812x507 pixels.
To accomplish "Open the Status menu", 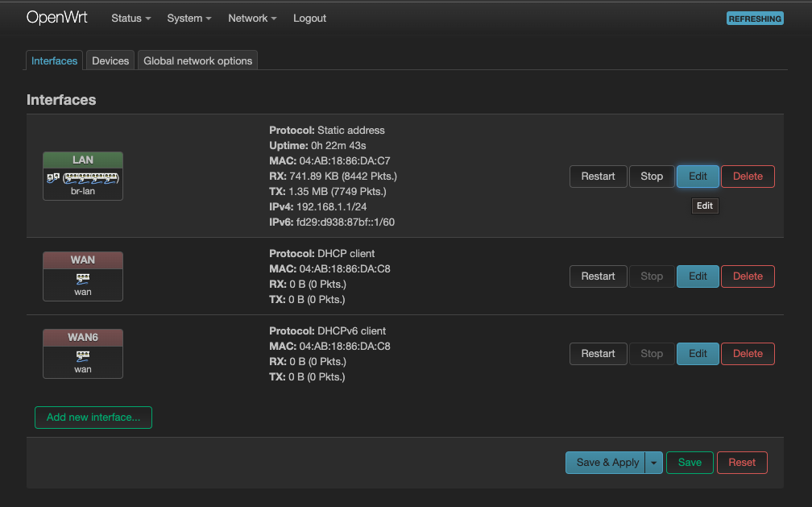I will pyautogui.click(x=131, y=19).
